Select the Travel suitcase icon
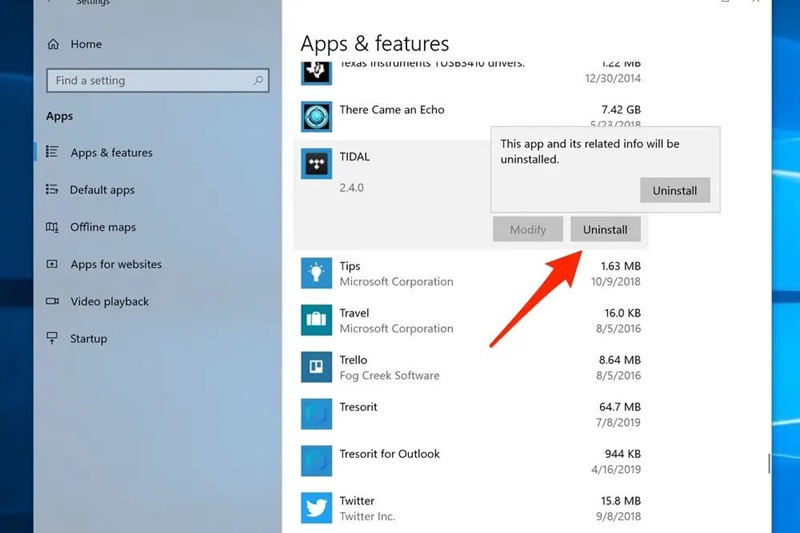The image size is (800, 533). pyautogui.click(x=316, y=320)
